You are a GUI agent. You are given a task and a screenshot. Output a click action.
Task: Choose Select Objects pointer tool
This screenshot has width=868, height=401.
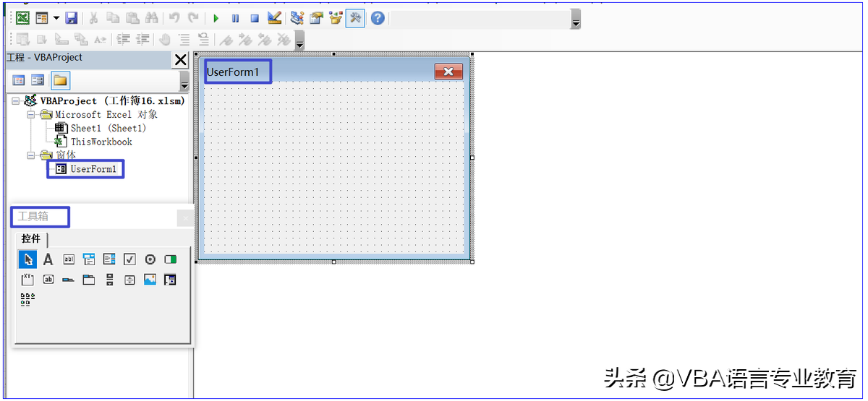click(28, 259)
